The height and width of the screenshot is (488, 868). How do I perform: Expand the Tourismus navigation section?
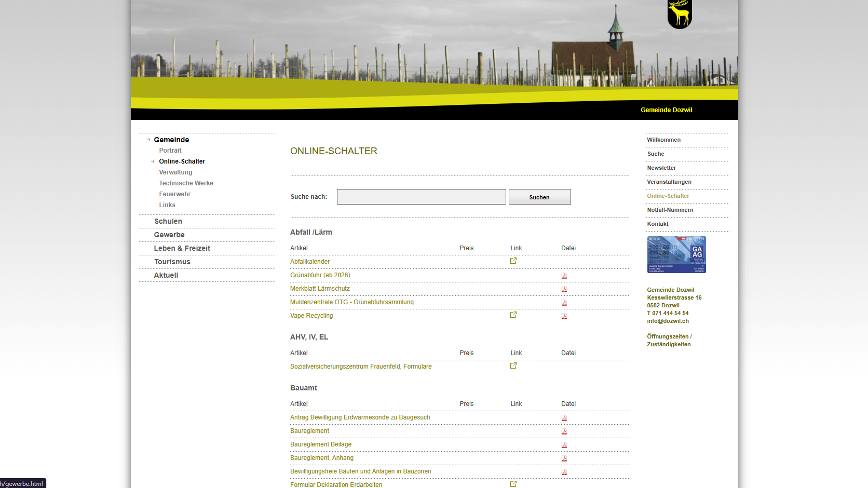(172, 262)
